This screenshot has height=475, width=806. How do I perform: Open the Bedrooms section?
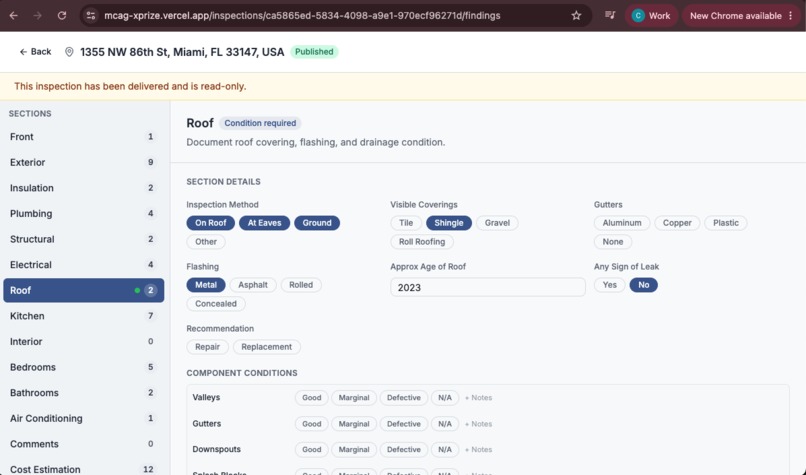pos(83,367)
